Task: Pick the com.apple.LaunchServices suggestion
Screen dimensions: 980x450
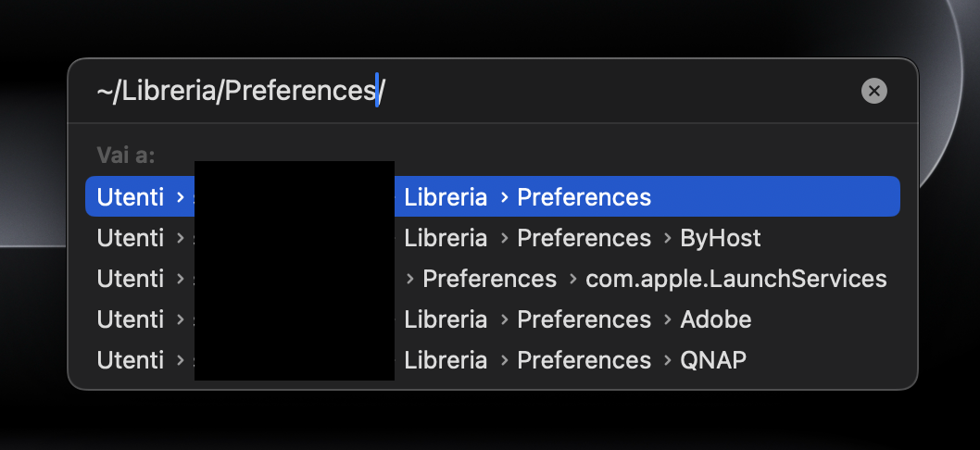Action: click(x=736, y=279)
